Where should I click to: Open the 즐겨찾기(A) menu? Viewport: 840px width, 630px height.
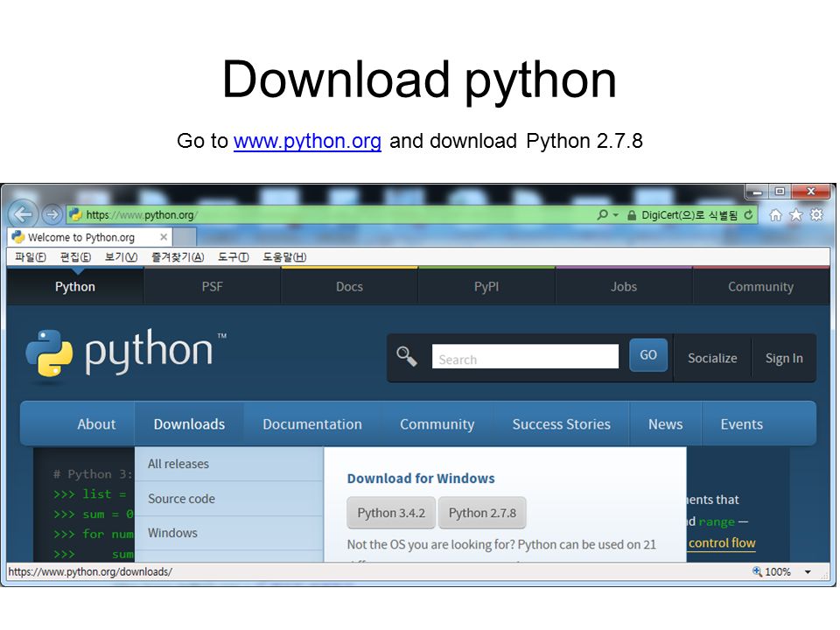tap(178, 257)
